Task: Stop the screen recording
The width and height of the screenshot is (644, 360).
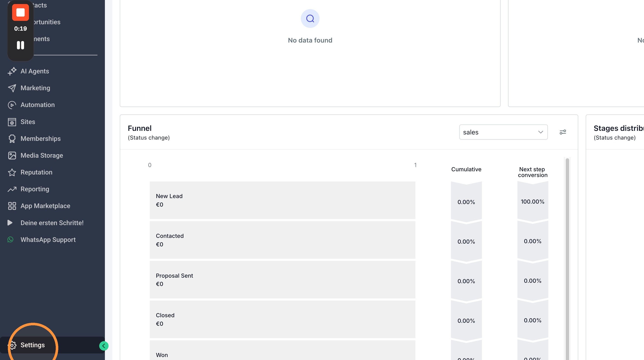Action: [x=20, y=12]
